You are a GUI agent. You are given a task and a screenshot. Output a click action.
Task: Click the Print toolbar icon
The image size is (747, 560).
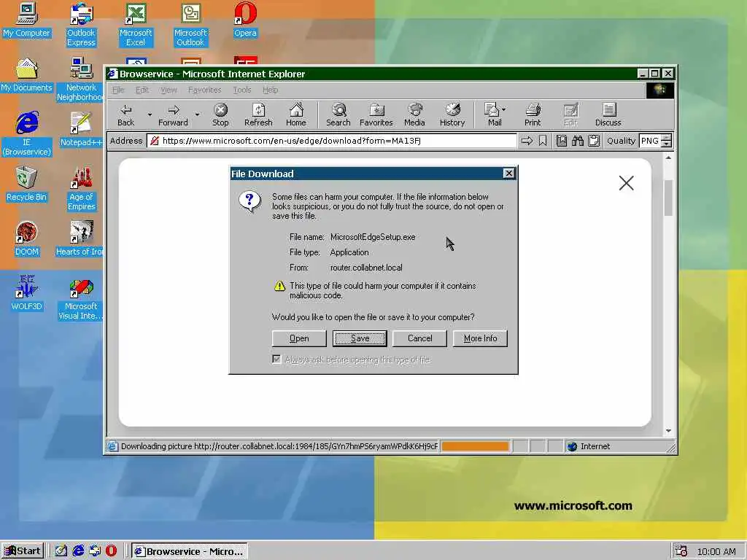pyautogui.click(x=533, y=114)
